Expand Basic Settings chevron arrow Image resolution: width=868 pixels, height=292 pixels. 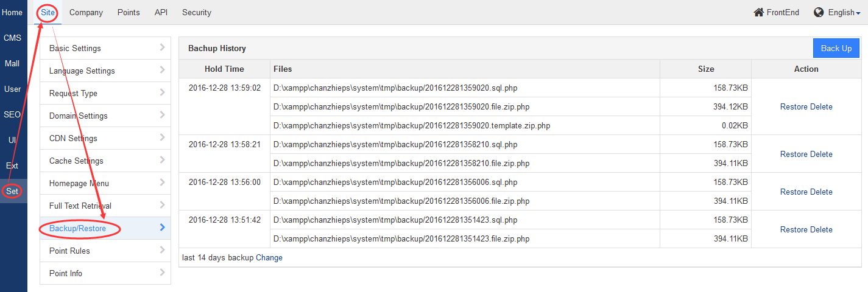click(162, 47)
